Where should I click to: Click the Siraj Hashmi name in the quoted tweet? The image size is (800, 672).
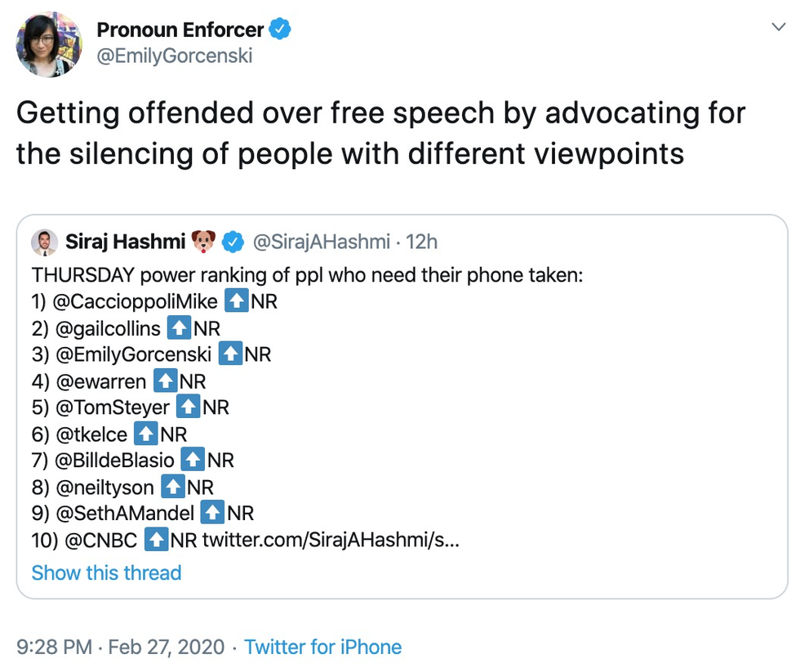click(125, 243)
